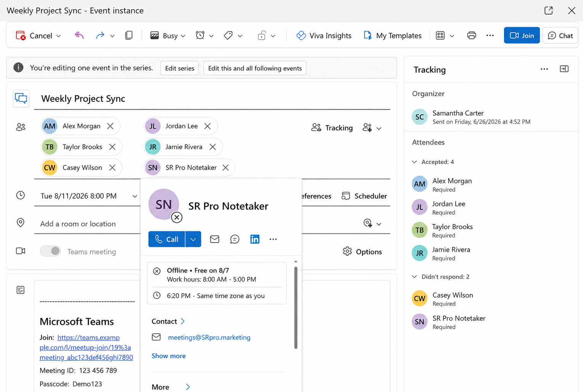
Task: Click the Call button in contact card
Action: (x=167, y=239)
